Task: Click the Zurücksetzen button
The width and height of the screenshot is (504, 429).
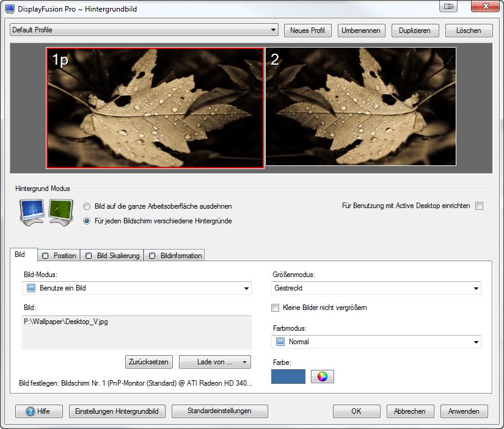Action: (149, 362)
